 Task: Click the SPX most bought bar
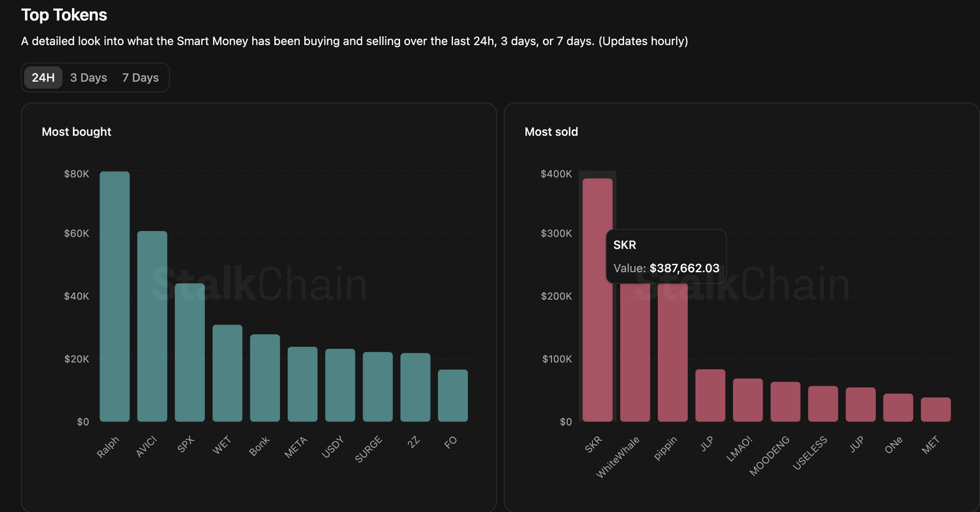pyautogui.click(x=189, y=353)
